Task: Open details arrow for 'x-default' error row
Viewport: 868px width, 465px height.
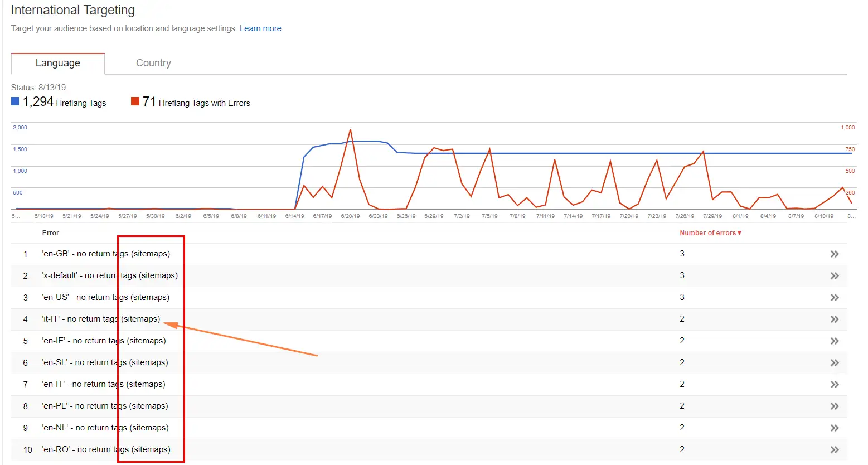Action: 834,276
